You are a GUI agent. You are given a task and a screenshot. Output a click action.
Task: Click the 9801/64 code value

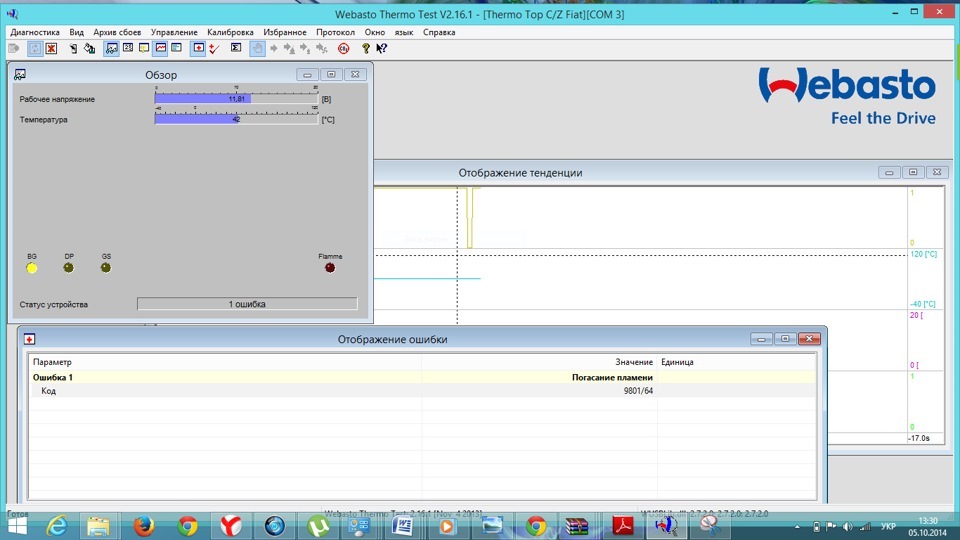click(638, 391)
